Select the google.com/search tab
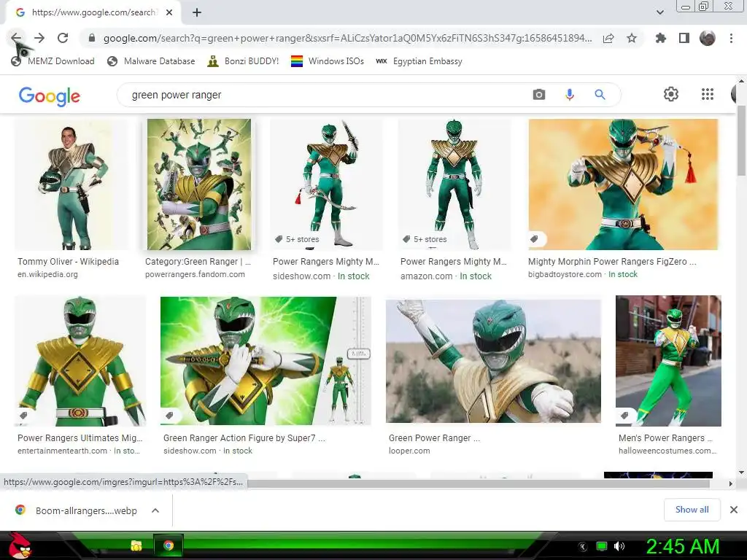This screenshot has height=560, width=747. pos(93,12)
